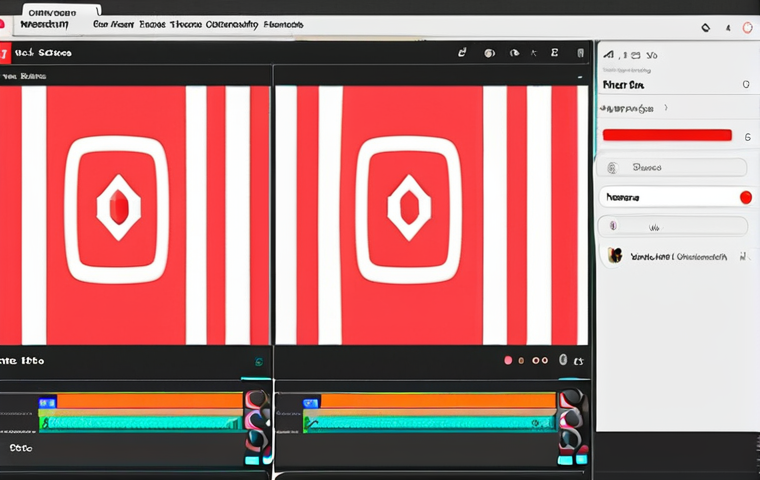
Task: Select the right red preview thumbnail
Action: click(431, 215)
